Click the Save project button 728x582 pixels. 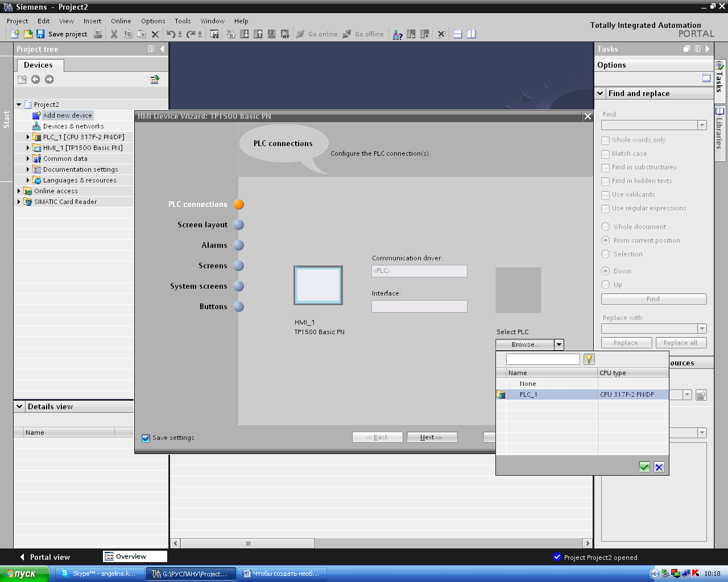tap(61, 34)
